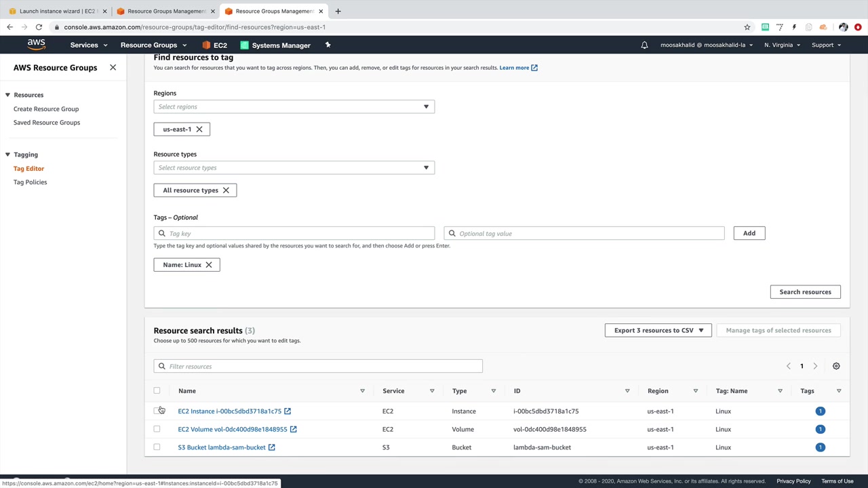The image size is (868, 488).
Task: Open the EC2 shortcut in the navbar
Action: pos(214,45)
